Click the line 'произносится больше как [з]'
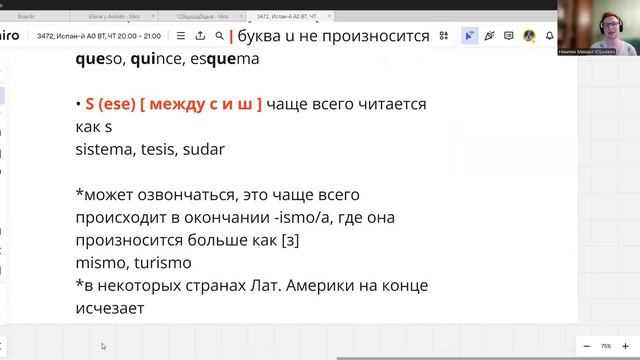Screen dimensions: 640x360 [x=187, y=240]
